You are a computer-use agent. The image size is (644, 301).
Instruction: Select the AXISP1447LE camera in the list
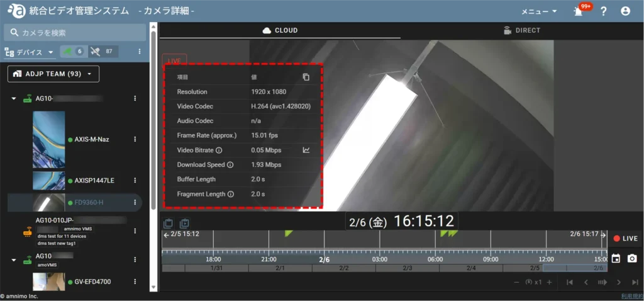point(94,181)
